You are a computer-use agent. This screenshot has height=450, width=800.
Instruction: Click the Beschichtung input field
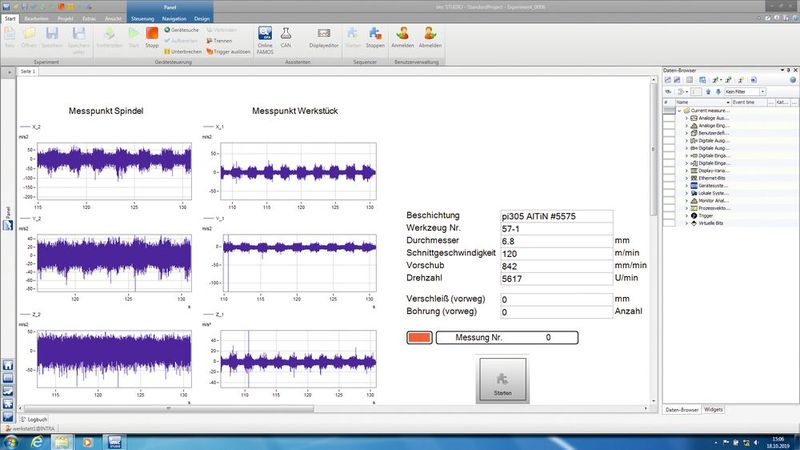click(x=554, y=215)
